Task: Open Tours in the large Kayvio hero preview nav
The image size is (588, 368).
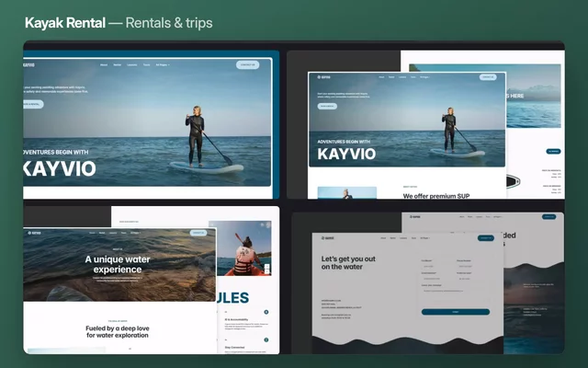Action: (147, 65)
